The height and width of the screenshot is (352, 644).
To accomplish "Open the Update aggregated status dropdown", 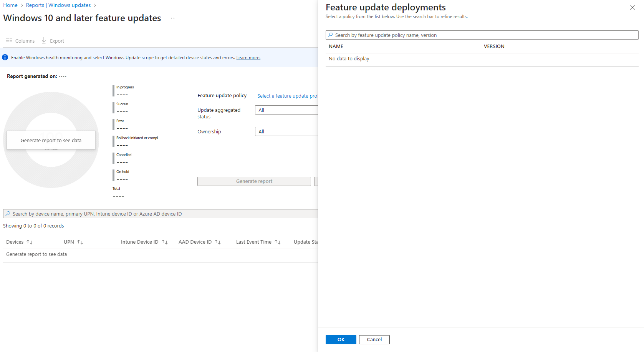I will pos(286,110).
